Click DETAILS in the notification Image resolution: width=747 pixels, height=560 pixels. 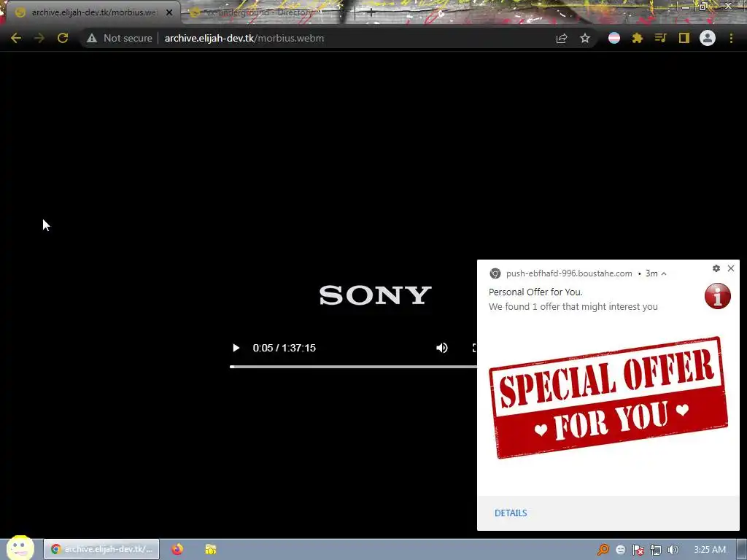(x=511, y=513)
